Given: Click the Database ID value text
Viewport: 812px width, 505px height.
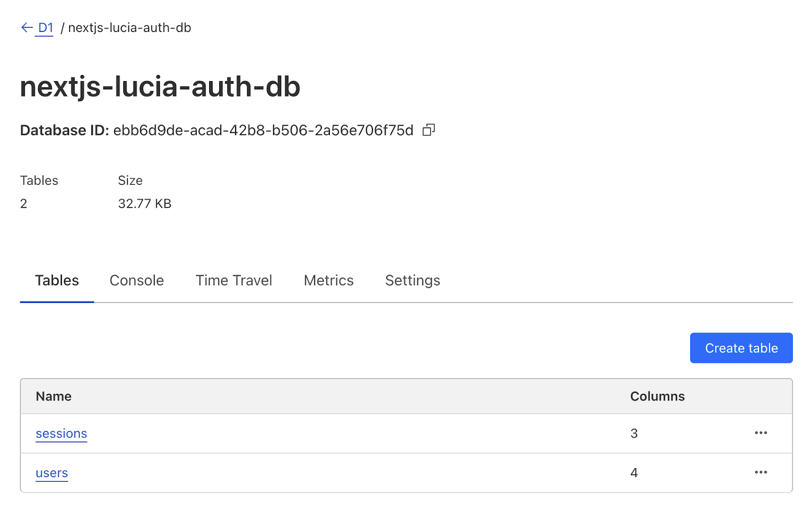Looking at the screenshot, I should [x=263, y=130].
